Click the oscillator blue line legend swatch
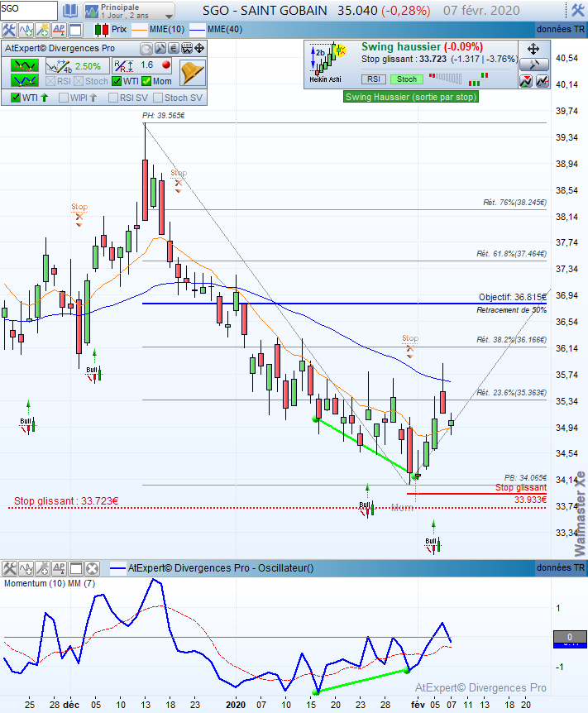This screenshot has width=588, height=713. click(117, 568)
